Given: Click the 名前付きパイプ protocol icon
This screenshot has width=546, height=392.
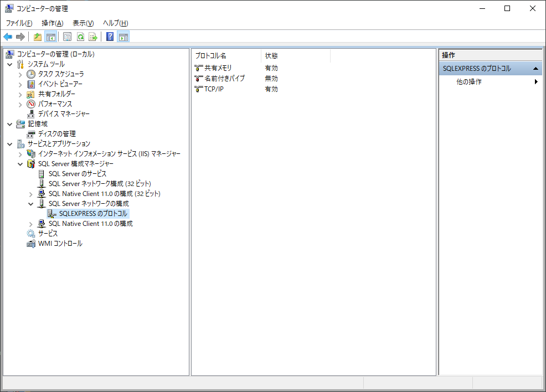Looking at the screenshot, I should click(x=198, y=79).
